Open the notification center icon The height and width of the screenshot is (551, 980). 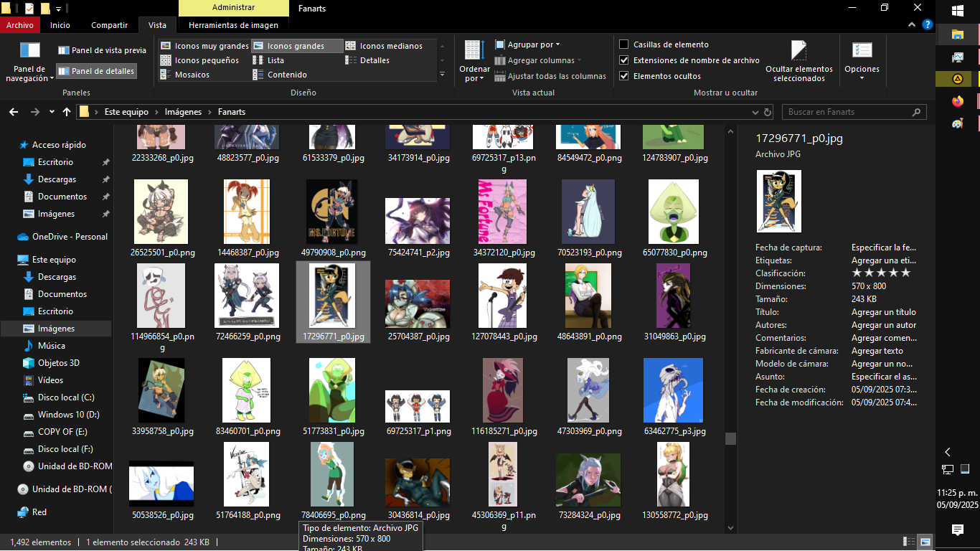[957, 530]
